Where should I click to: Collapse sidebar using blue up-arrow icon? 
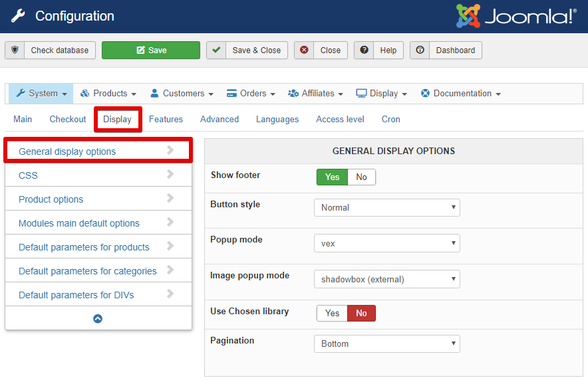[98, 319]
